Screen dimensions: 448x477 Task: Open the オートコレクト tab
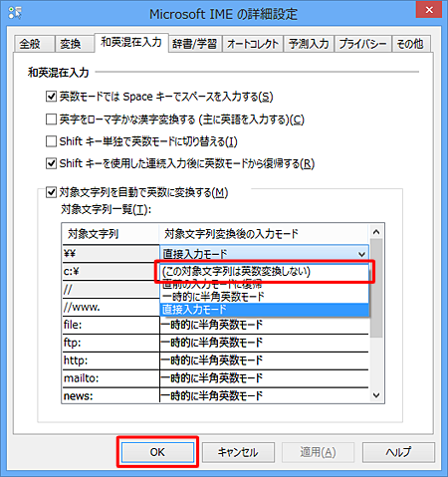point(253,44)
